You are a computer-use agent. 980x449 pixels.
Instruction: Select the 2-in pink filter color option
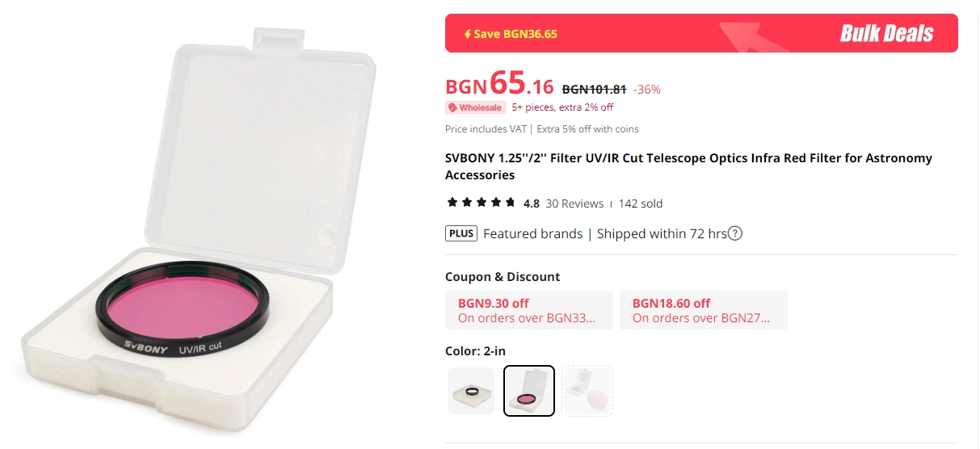[x=529, y=391]
